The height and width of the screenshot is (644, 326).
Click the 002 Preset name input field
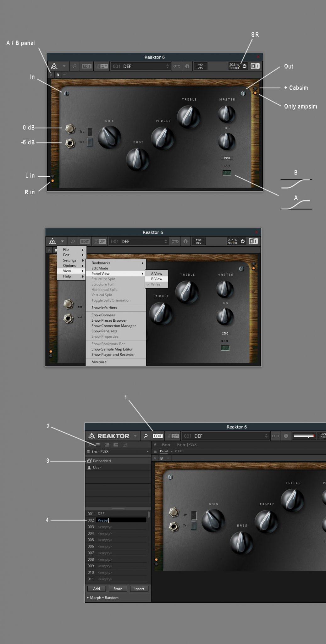coord(121,520)
